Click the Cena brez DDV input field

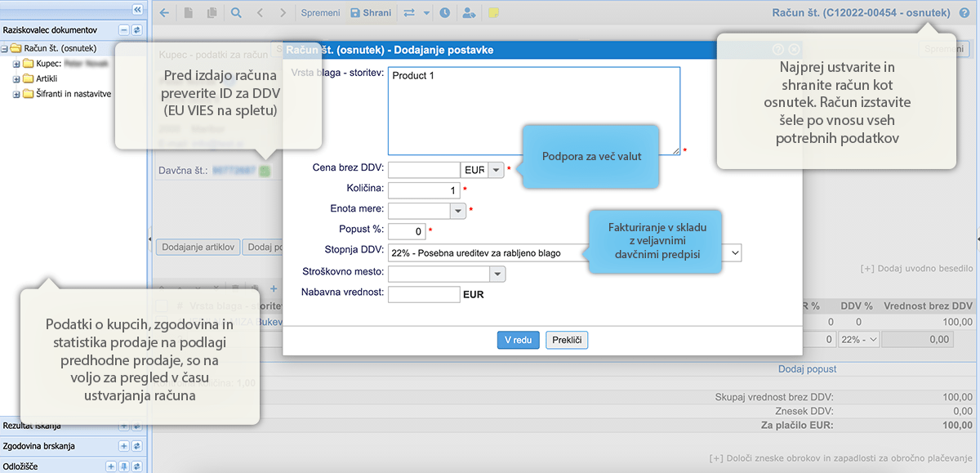pyautogui.click(x=424, y=170)
